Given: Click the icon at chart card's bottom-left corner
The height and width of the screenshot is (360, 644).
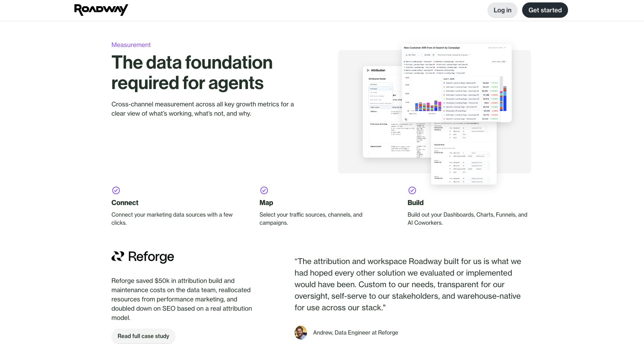Looking at the screenshot, I should coord(406,119).
